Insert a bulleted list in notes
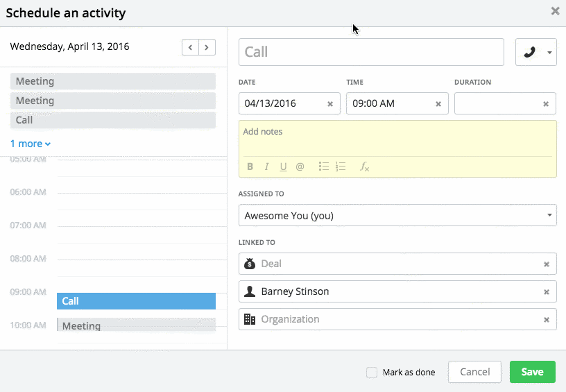Screen dimensions: 566x392 323,167
